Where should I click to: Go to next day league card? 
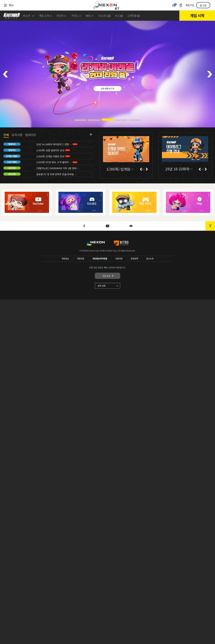(205, 169)
